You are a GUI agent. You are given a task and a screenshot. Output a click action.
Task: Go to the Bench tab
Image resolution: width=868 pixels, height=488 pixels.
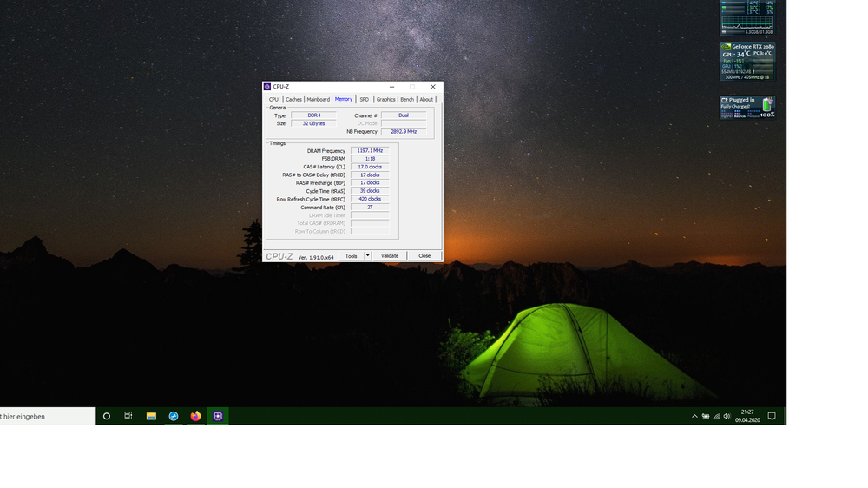coord(406,100)
